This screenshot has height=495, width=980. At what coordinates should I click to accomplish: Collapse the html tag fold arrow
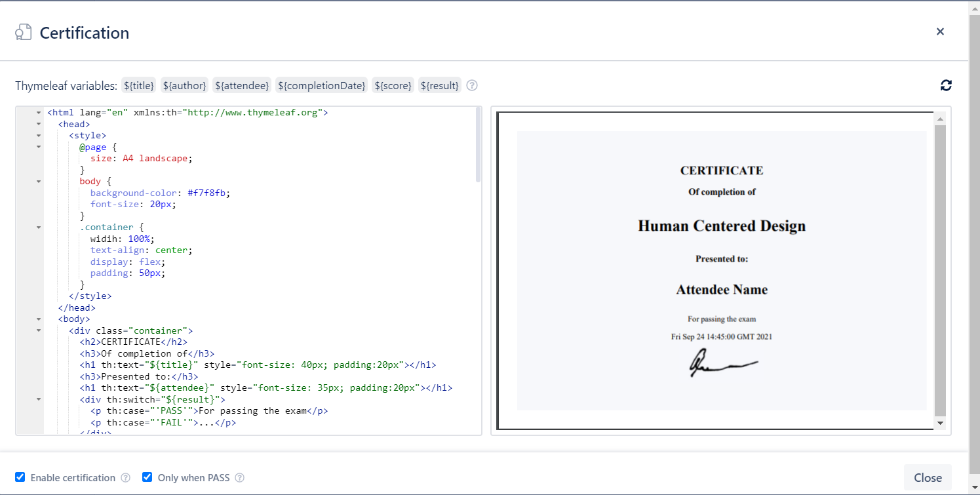click(x=39, y=113)
